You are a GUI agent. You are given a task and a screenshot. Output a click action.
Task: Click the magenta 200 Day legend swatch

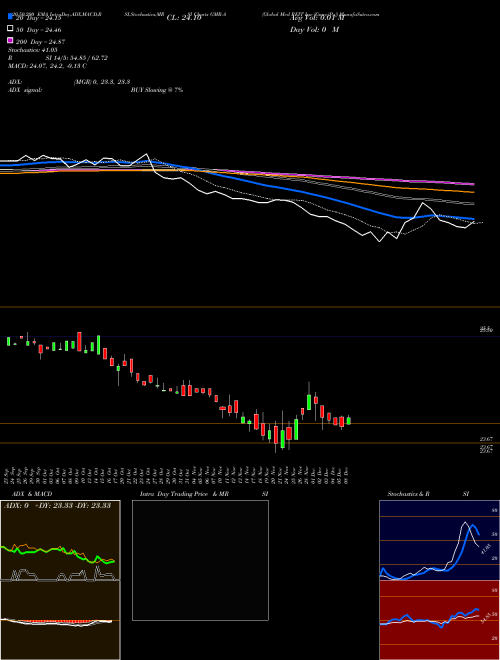click(10, 40)
